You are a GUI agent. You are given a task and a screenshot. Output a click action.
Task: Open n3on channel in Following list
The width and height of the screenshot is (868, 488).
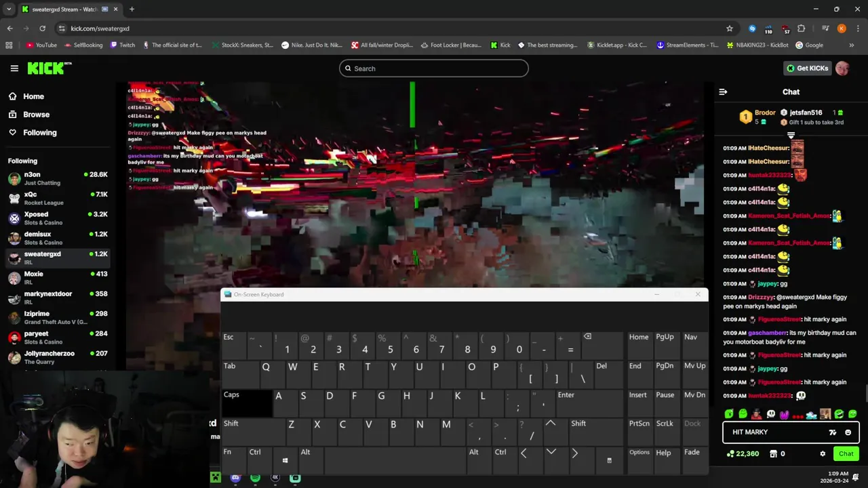point(56,178)
